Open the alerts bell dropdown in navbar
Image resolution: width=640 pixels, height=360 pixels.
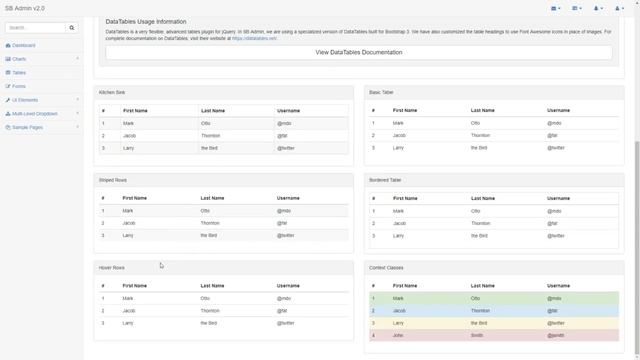[x=598, y=8]
